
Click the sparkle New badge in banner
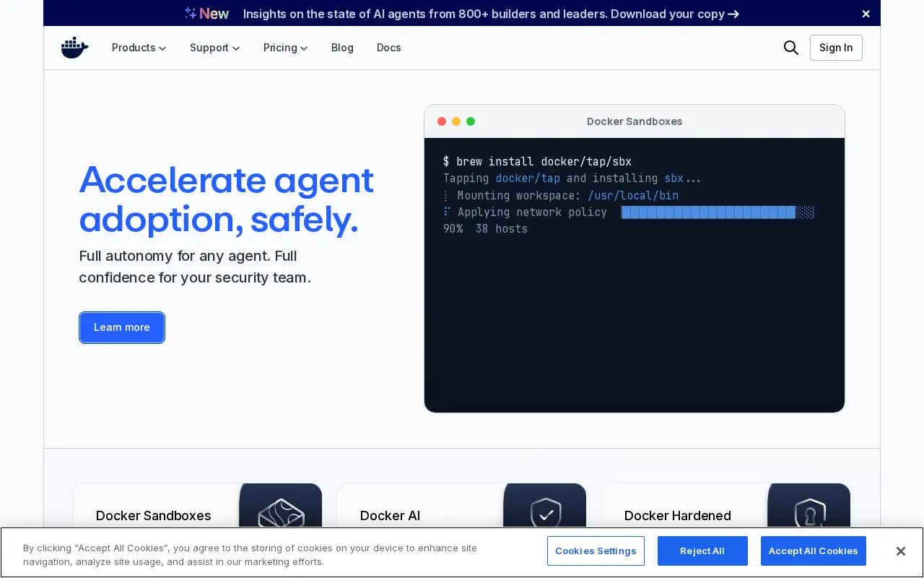[x=206, y=14]
